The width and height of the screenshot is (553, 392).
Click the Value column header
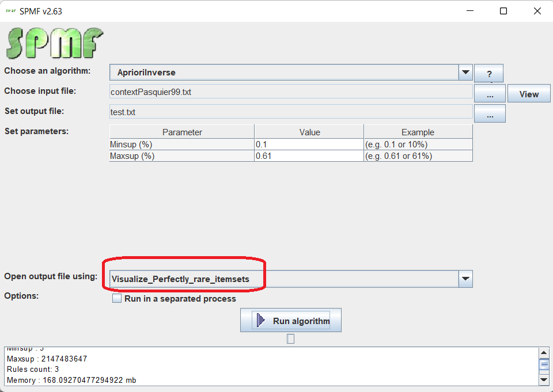coord(309,132)
